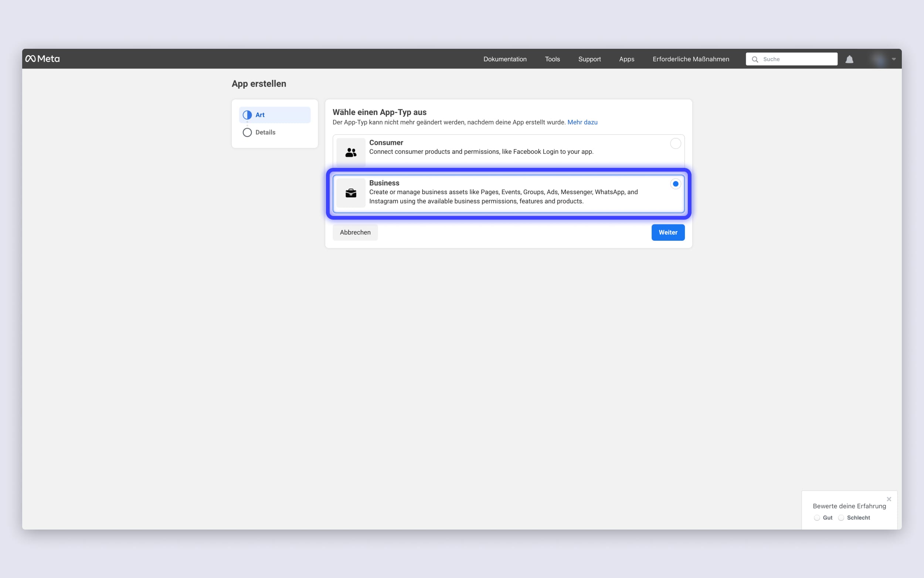Viewport: 924px width, 578px height.
Task: Click the Consumer people icon
Action: (x=351, y=152)
